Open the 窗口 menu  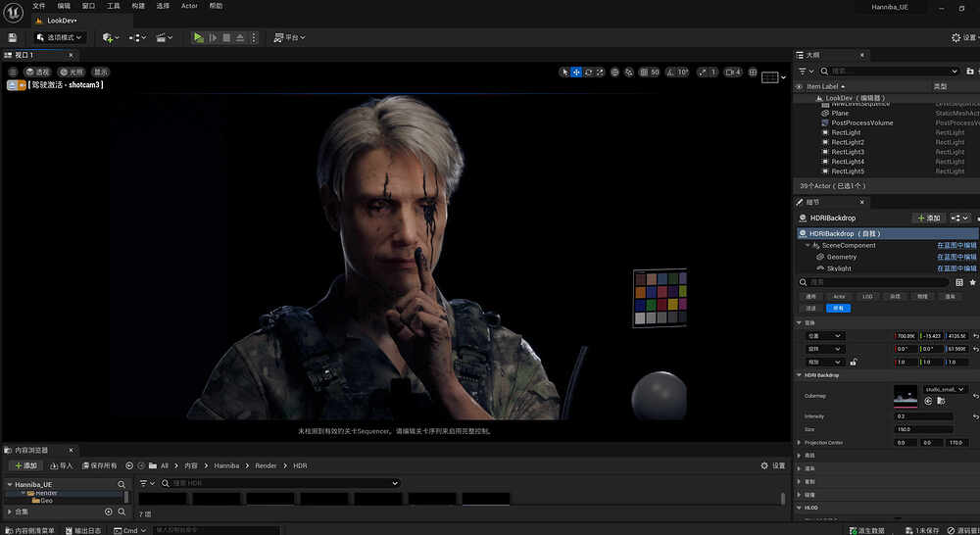(x=89, y=6)
